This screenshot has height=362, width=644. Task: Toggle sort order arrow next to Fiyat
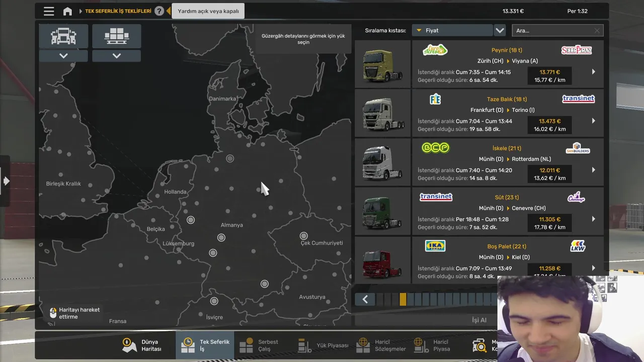pos(500,31)
